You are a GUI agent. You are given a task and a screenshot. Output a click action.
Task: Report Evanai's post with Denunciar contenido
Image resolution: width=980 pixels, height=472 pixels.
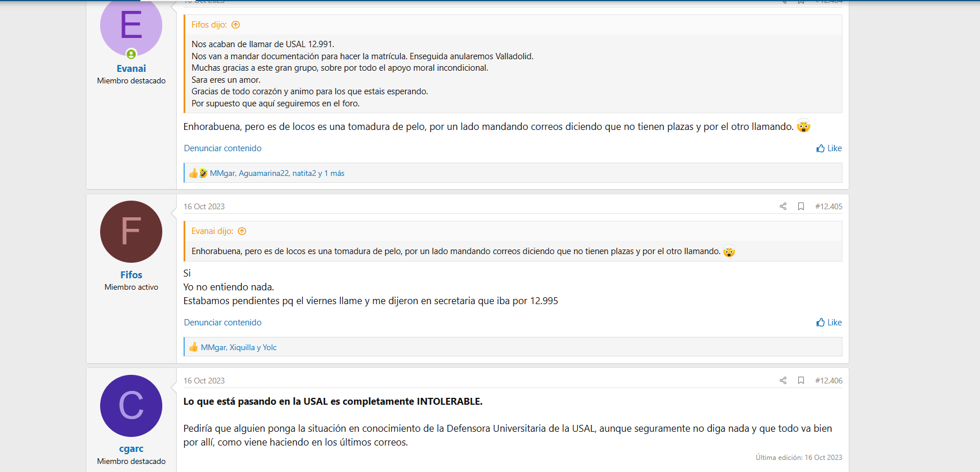[223, 148]
